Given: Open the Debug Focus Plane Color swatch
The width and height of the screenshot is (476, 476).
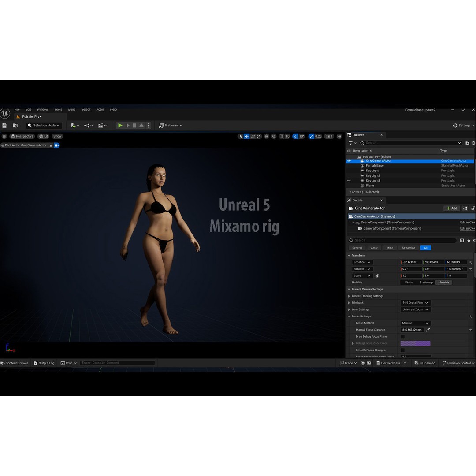Looking at the screenshot, I should pos(415,343).
